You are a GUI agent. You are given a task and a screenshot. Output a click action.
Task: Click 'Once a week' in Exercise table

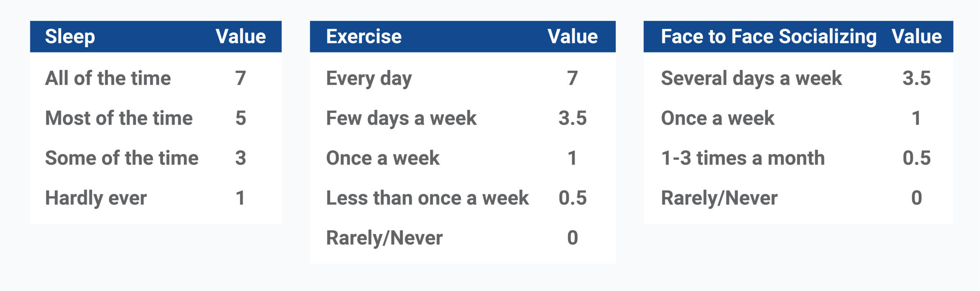click(383, 158)
